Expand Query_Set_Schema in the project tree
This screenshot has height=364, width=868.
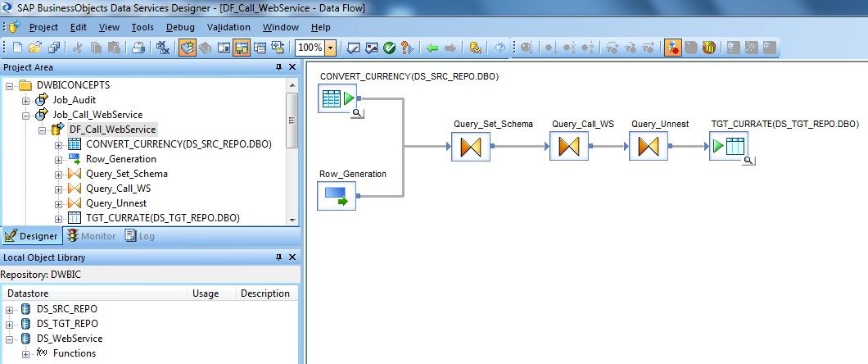(59, 175)
